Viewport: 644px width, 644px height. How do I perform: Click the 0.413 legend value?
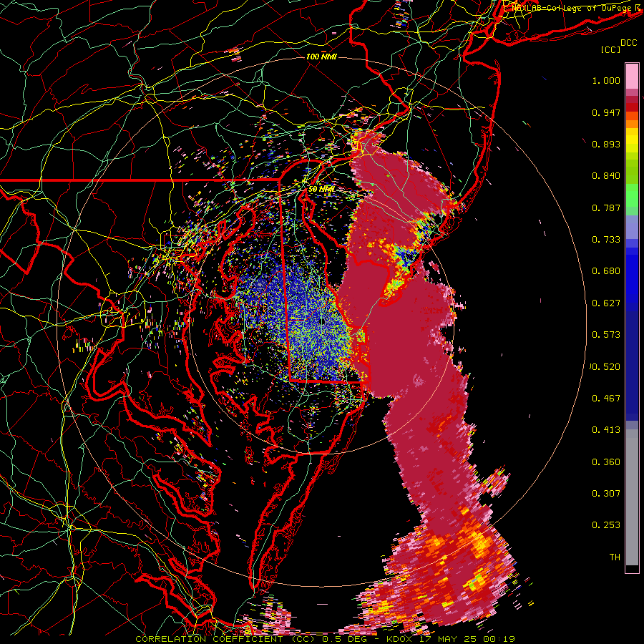606,430
